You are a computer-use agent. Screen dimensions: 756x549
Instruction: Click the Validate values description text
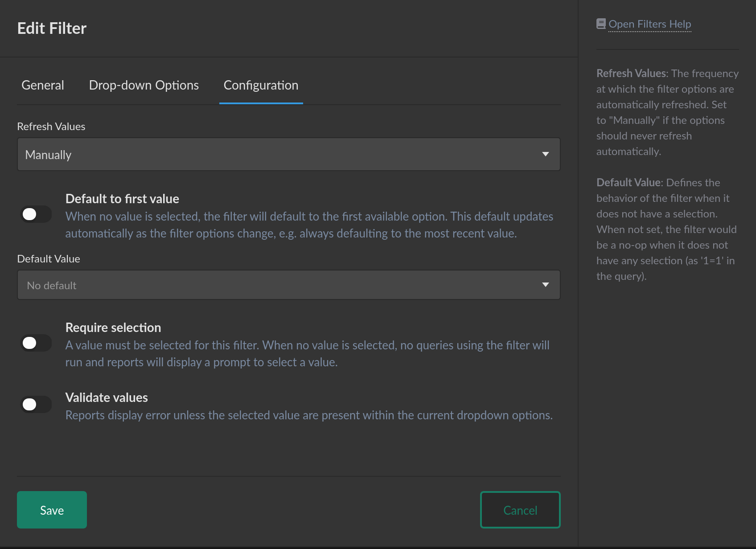tap(309, 415)
